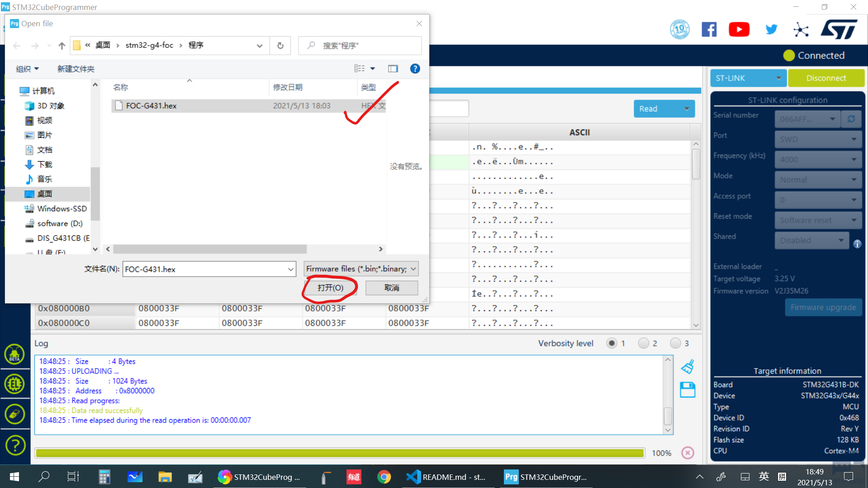Show info about Shared mode
868x488 pixels.
[857, 244]
